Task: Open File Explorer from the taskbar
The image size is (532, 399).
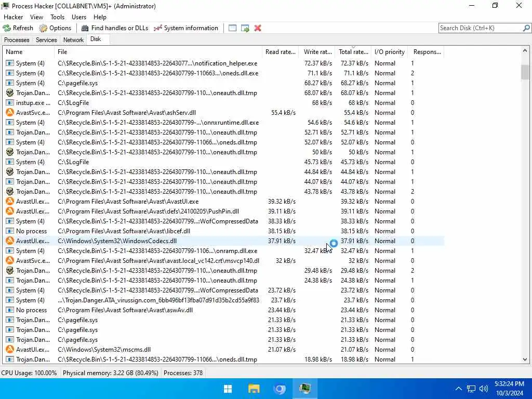Action: (254, 389)
